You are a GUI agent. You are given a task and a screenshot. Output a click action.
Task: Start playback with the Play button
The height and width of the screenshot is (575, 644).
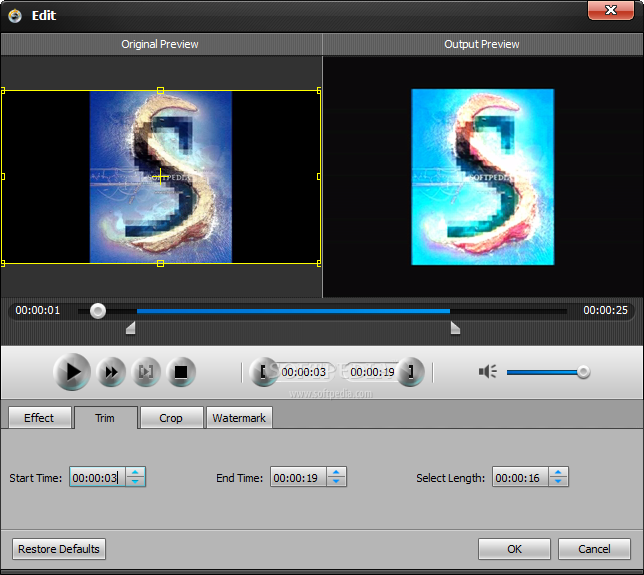(x=72, y=372)
